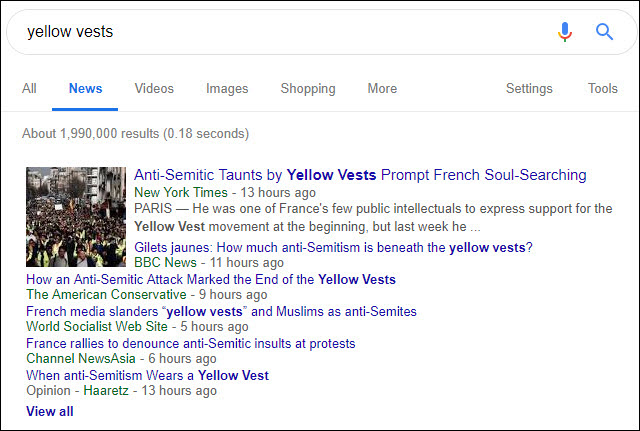Open the Settings menu
Image resolution: width=640 pixels, height=431 pixels.
coord(529,89)
